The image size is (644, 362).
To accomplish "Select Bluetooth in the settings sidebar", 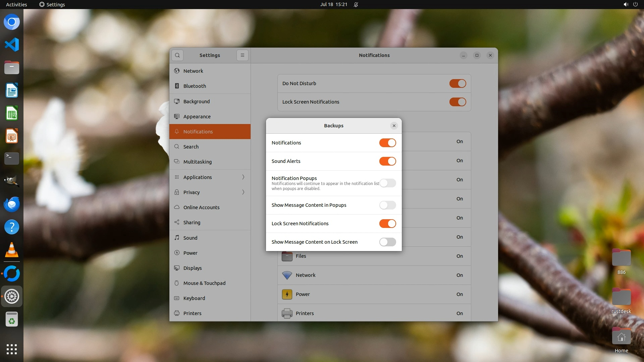I will [x=195, y=86].
